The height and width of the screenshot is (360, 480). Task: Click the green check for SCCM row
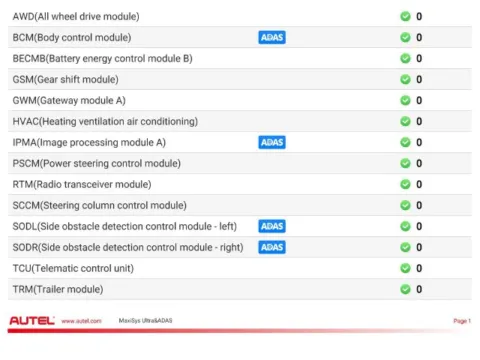pyautogui.click(x=405, y=205)
